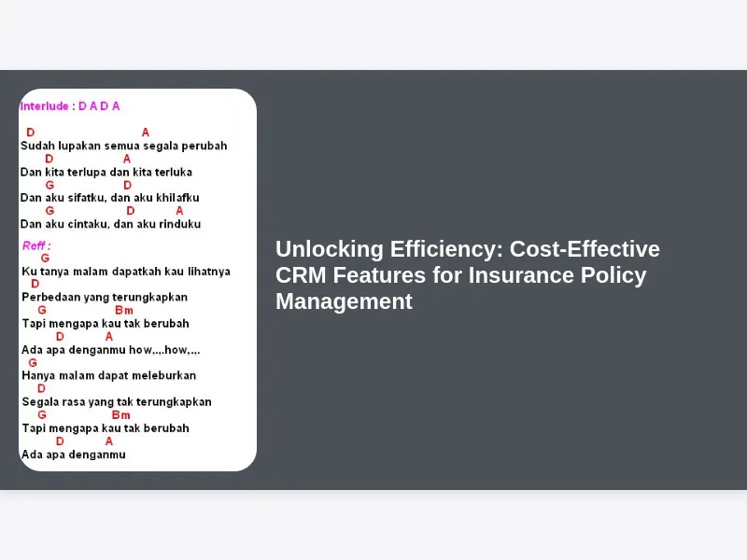Select lyric line Hanya malam dapat meleburkan
This screenshot has height=560, width=747.
[109, 376]
